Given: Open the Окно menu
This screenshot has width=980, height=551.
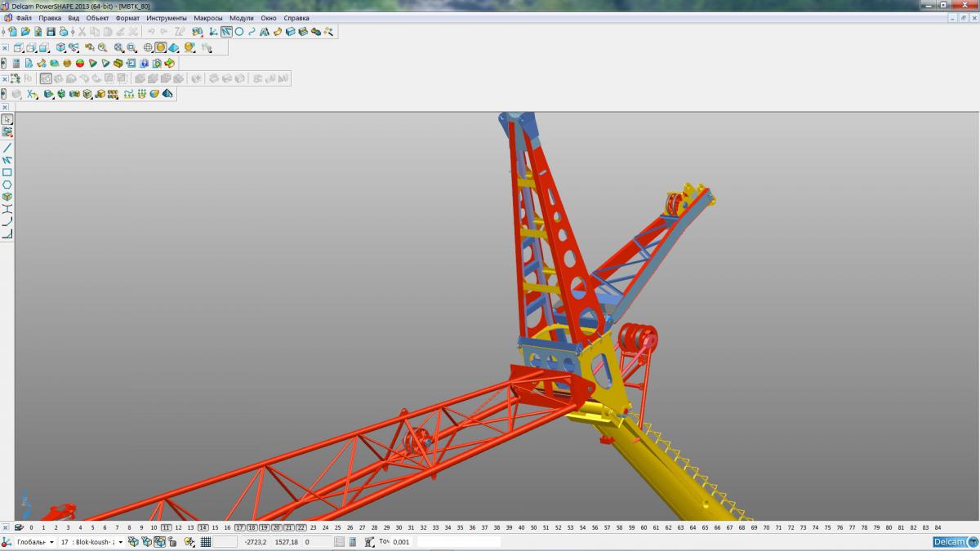Looking at the screenshot, I should click(269, 18).
